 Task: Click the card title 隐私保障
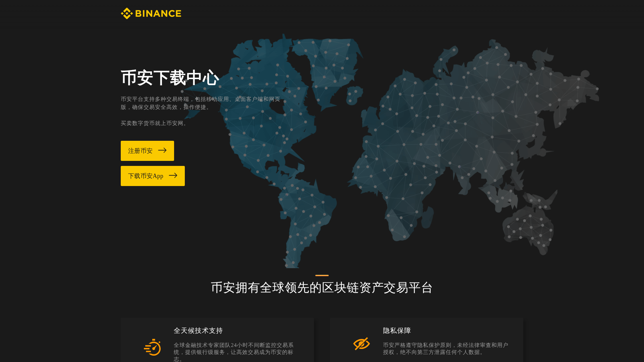pos(397,330)
